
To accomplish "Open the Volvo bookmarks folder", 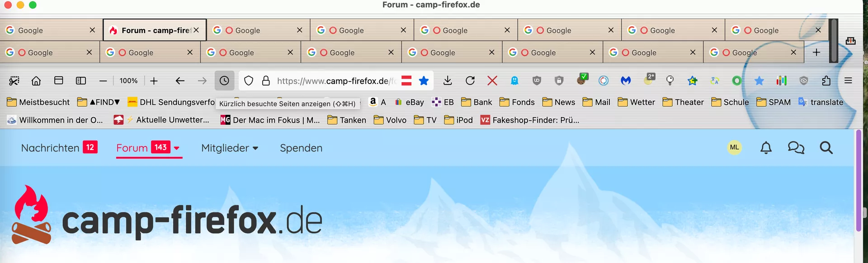I will (x=390, y=120).
